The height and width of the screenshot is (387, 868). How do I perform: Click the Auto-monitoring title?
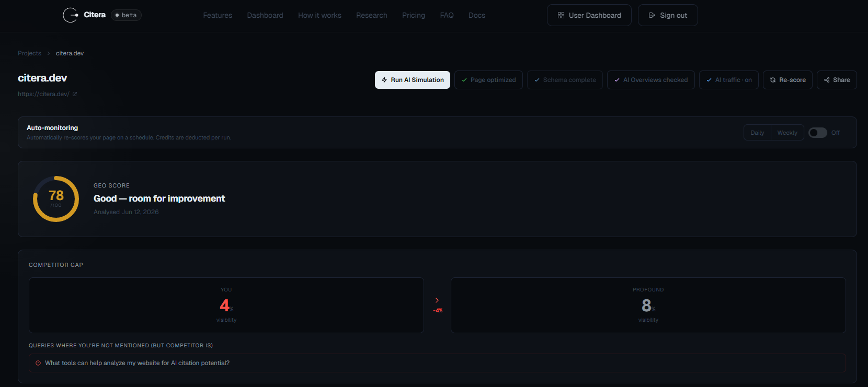click(x=52, y=128)
